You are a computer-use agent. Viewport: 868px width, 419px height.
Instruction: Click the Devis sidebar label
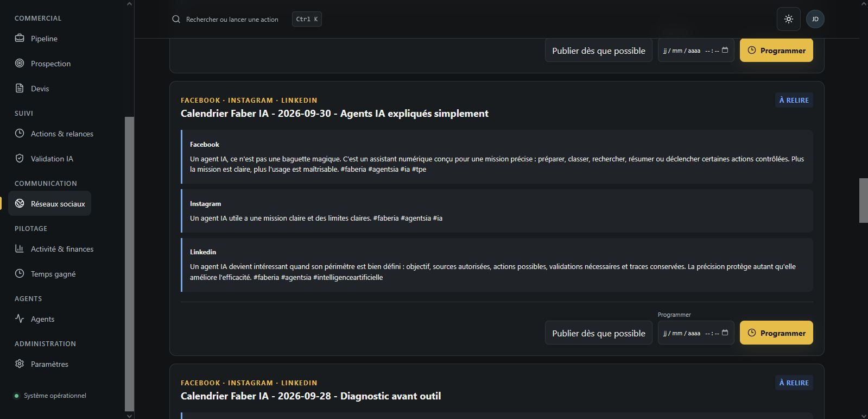(x=40, y=89)
